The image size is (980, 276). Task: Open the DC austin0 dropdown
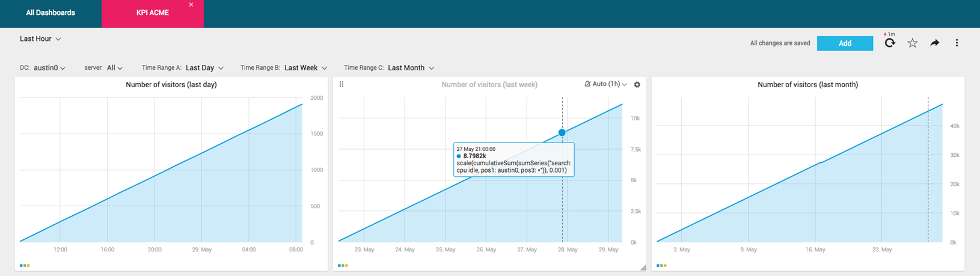49,68
